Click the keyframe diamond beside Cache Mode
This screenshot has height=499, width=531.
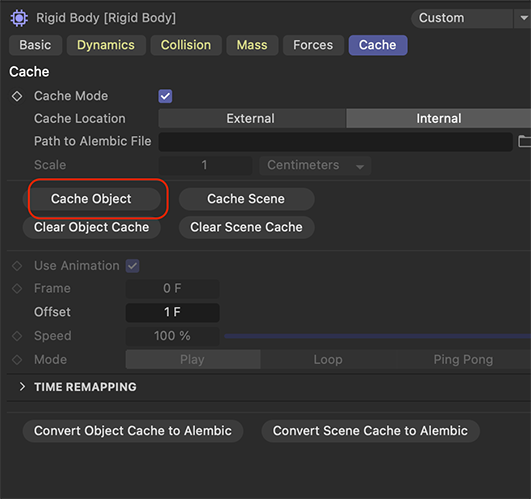point(17,96)
